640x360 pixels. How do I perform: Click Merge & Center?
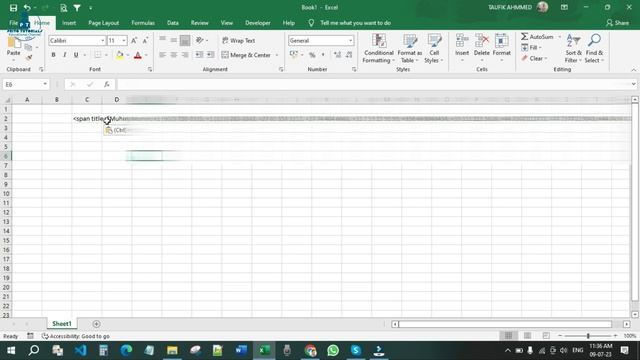(x=246, y=55)
